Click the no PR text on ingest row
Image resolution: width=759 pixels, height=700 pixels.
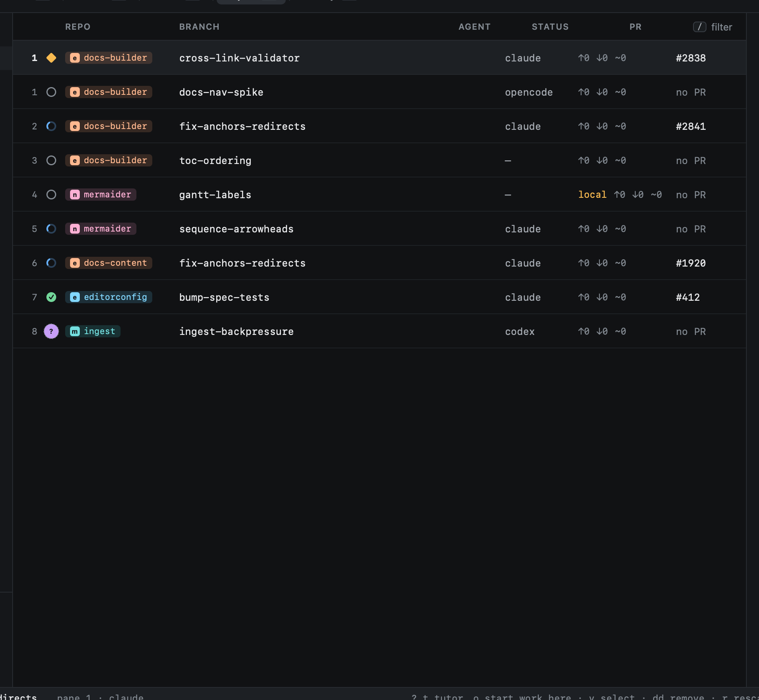(x=691, y=332)
